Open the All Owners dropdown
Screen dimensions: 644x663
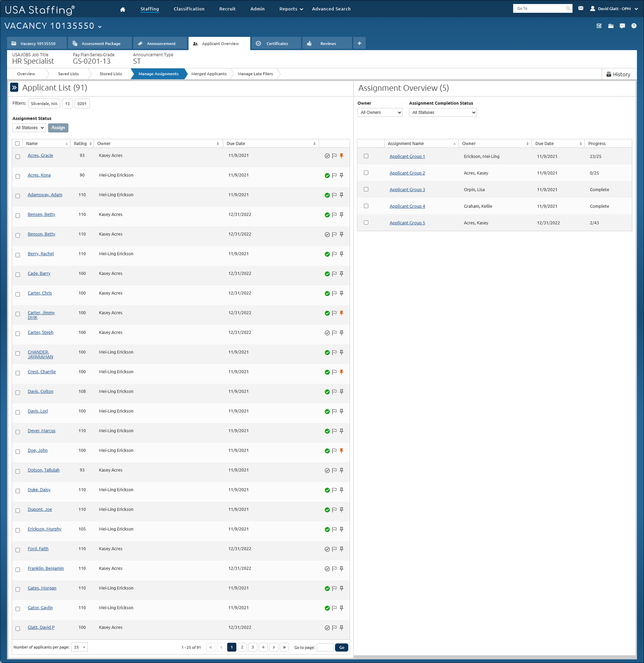(380, 112)
